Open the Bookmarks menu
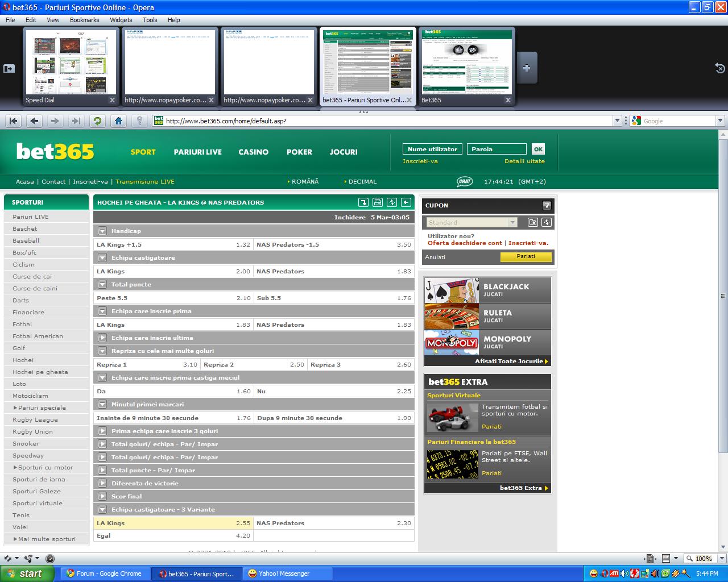Image resolution: width=728 pixels, height=582 pixels. click(x=85, y=20)
